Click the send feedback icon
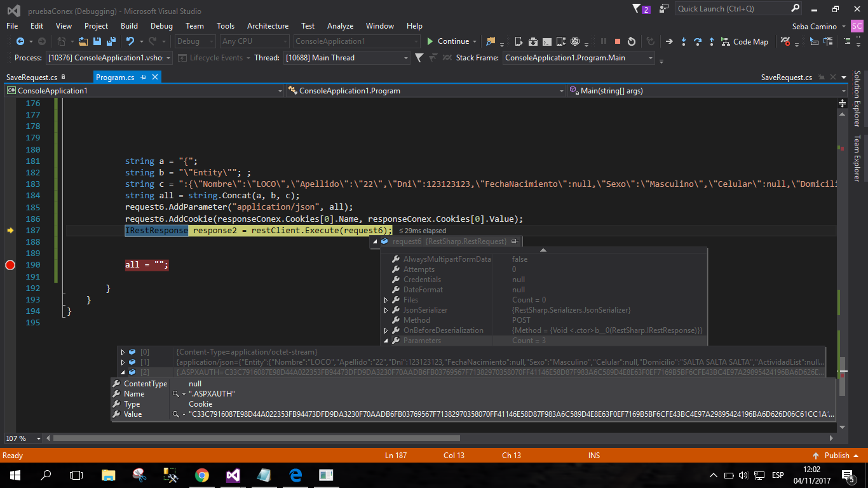This screenshot has width=868, height=488. (x=664, y=9)
